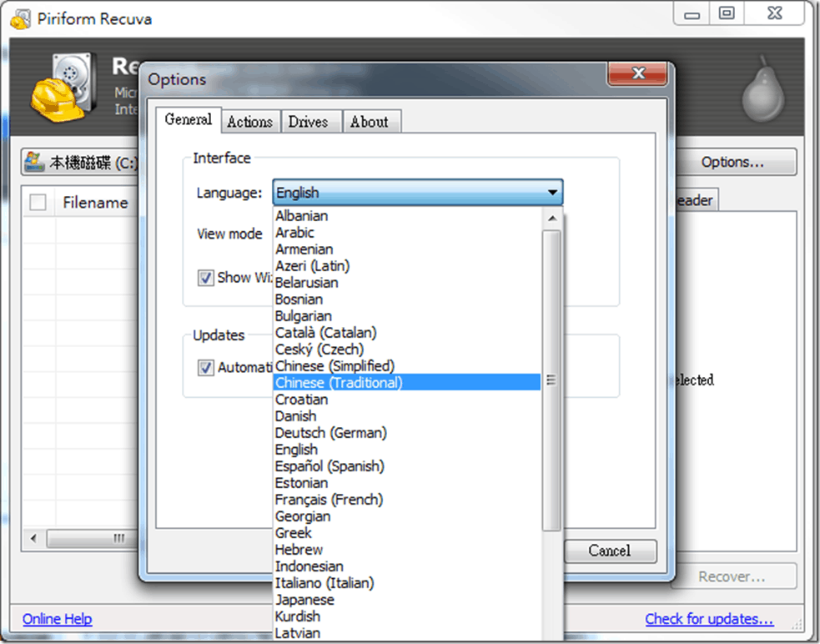The width and height of the screenshot is (820, 644).
Task: Open the Header tab in the main window
Action: tap(696, 200)
